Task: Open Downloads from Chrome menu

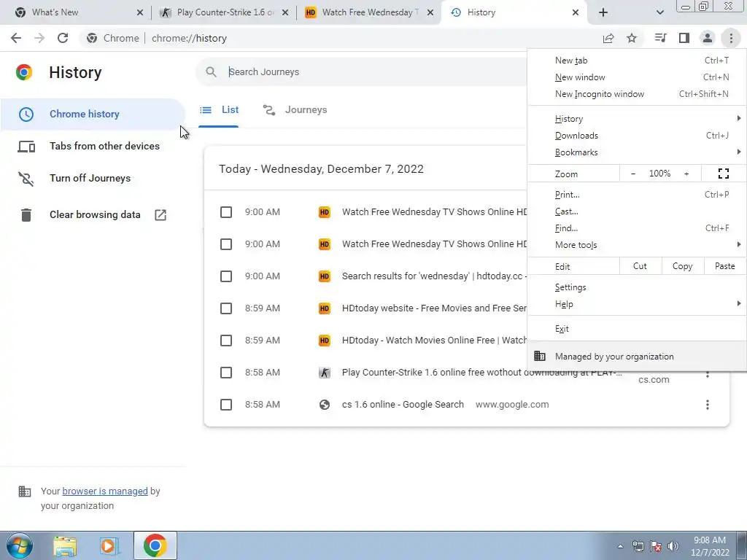Action: coord(637,136)
